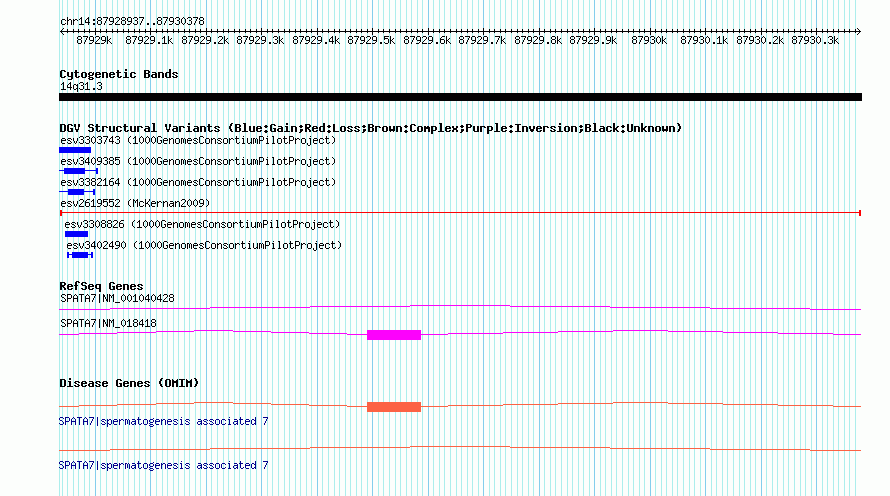Click the Cytogenetic Bands track title
The width and height of the screenshot is (890, 496).
tap(119, 74)
